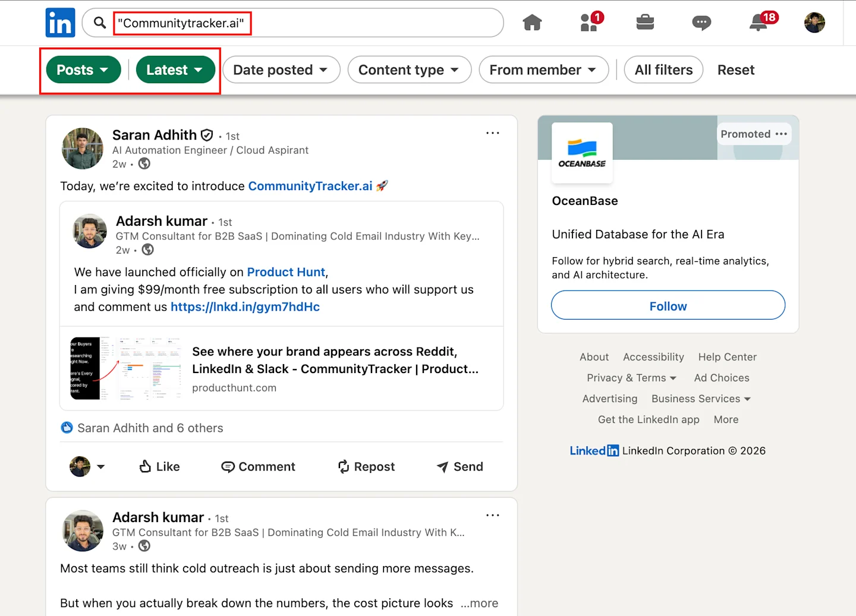Open the Messaging chat icon
The height and width of the screenshot is (616, 856).
[701, 23]
